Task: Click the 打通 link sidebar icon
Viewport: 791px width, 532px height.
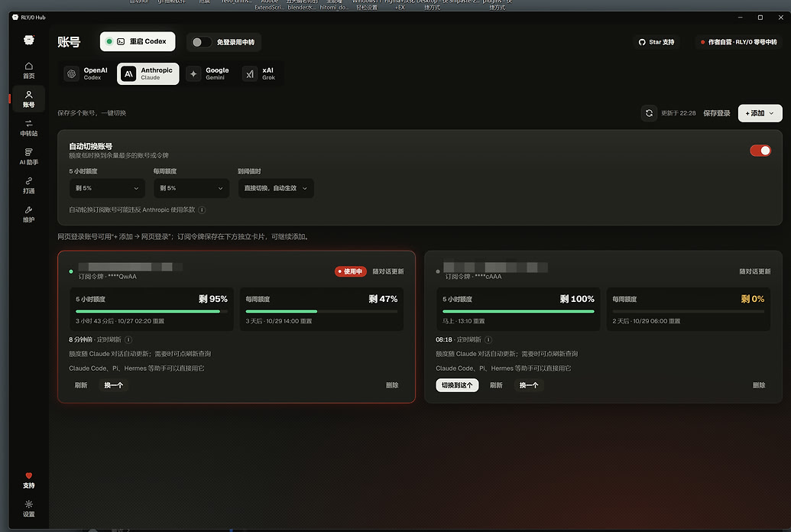Action: point(29,185)
